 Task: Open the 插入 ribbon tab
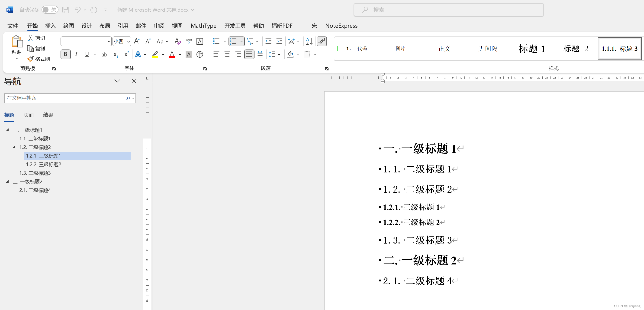click(50, 26)
